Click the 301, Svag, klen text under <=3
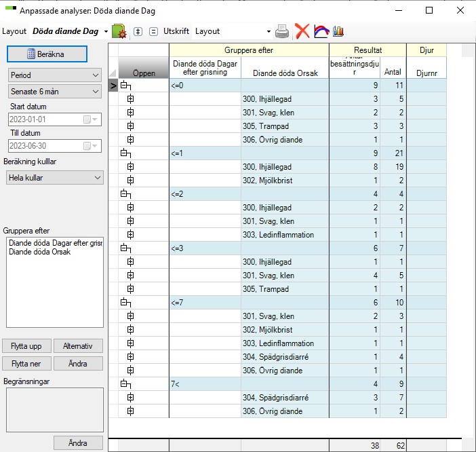Screen dimensions: 476x452 point(269,276)
